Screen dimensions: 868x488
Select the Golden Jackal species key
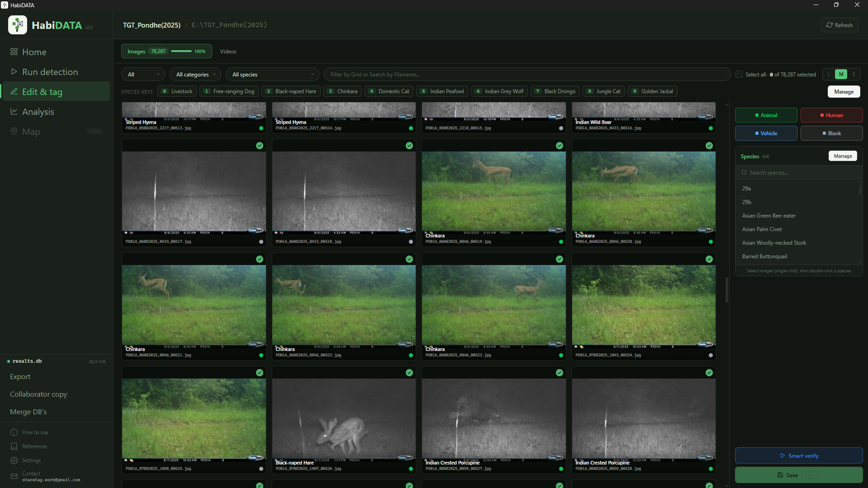pyautogui.click(x=652, y=91)
